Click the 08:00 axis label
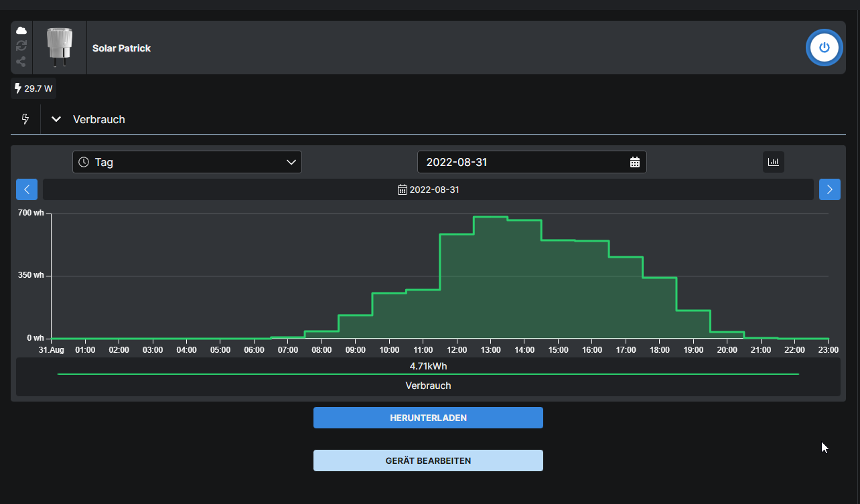 [x=321, y=349]
